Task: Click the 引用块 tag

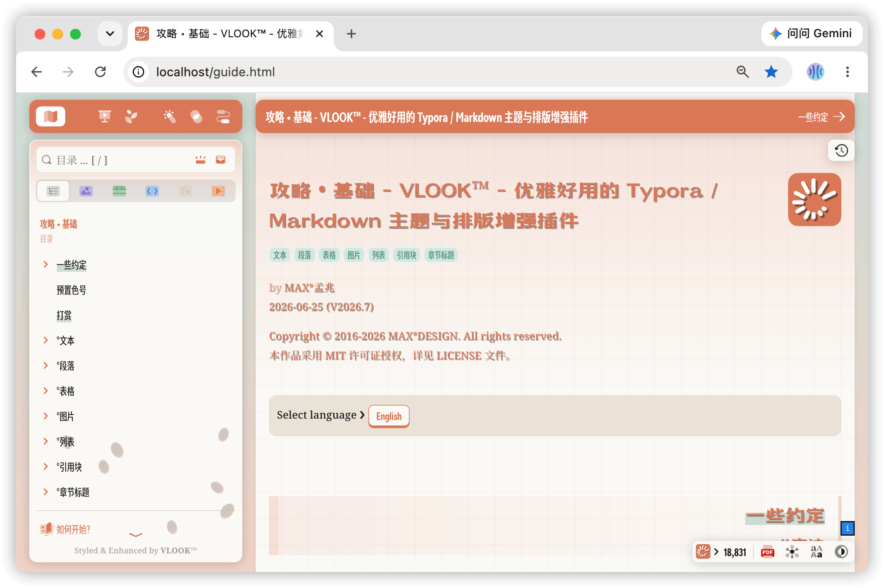Action: 406,255
